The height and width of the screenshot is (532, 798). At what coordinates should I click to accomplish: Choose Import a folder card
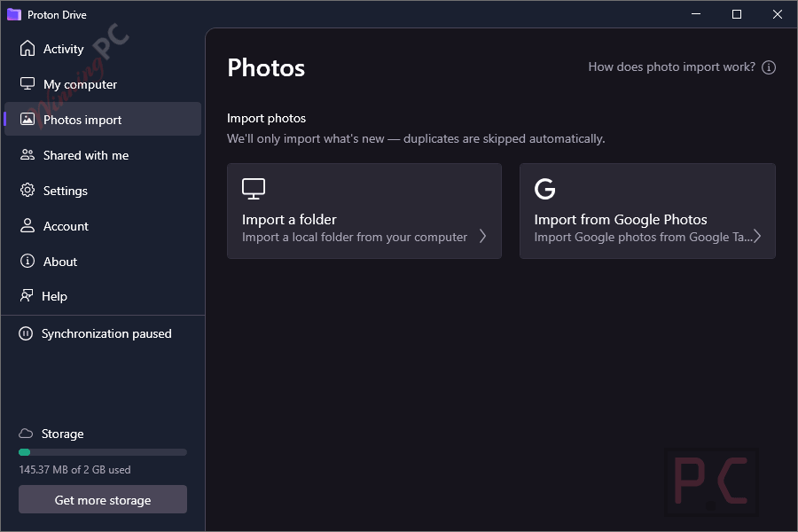[364, 211]
